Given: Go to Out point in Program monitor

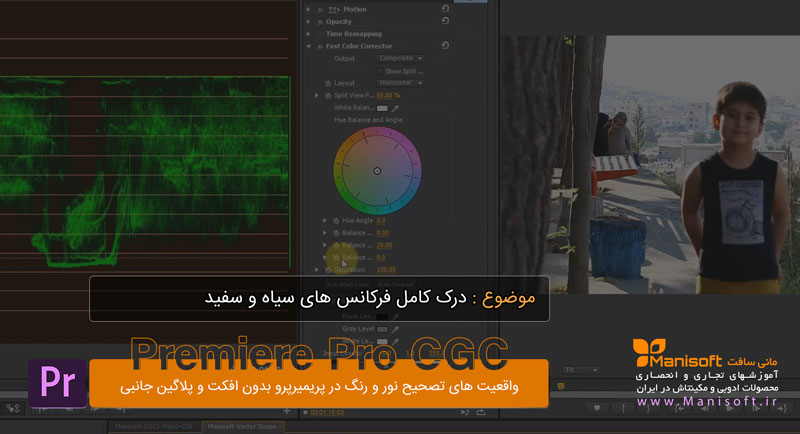Looking at the screenshot, I should coord(782,408).
